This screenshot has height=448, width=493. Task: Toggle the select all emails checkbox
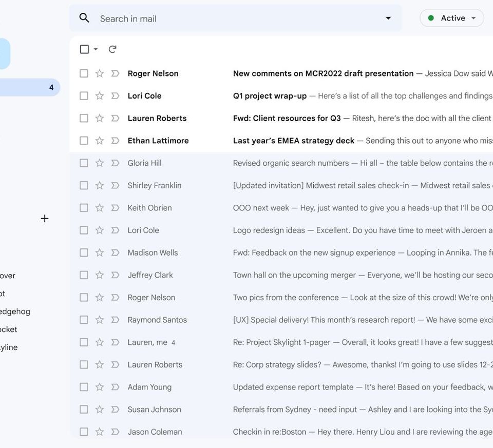(84, 49)
